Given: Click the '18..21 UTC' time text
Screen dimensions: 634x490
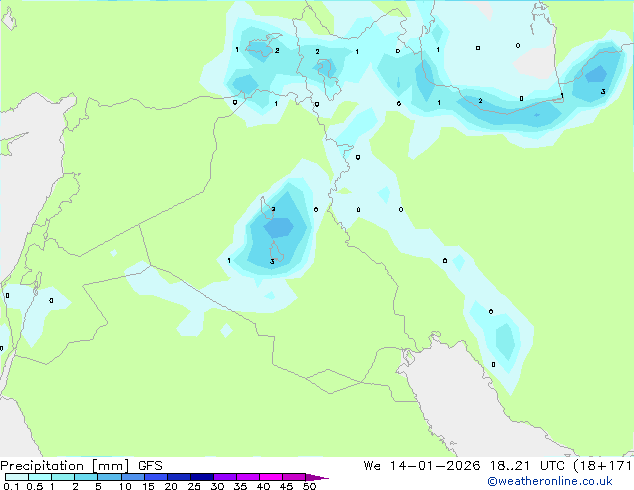Looking at the screenshot, I should click(528, 466).
